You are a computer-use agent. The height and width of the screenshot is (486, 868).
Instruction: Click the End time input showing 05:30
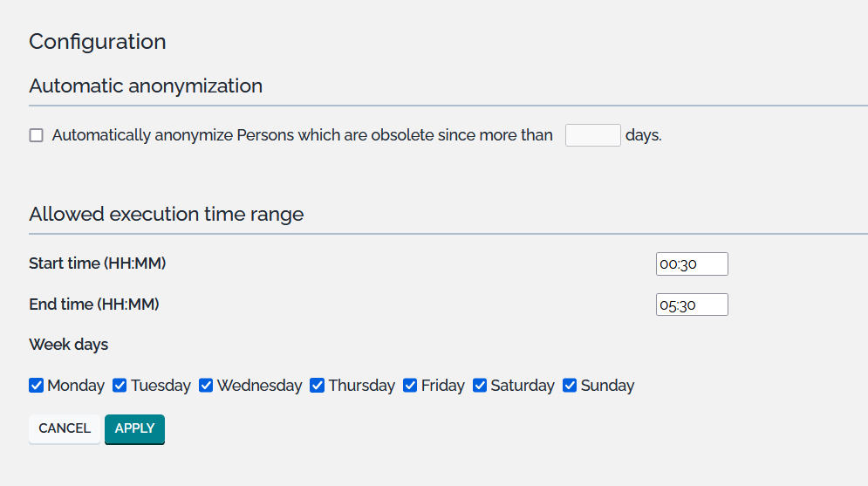coord(691,305)
